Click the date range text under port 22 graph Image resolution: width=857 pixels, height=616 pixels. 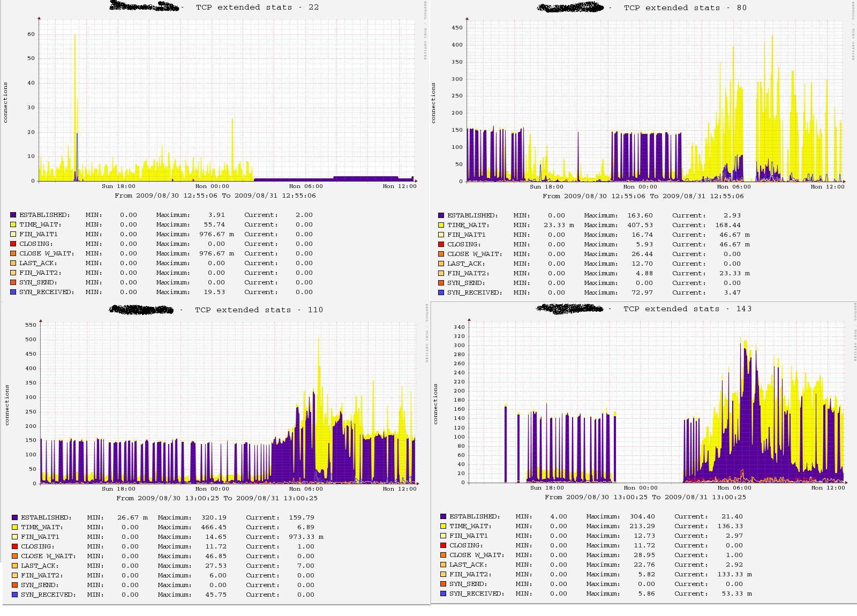(215, 196)
